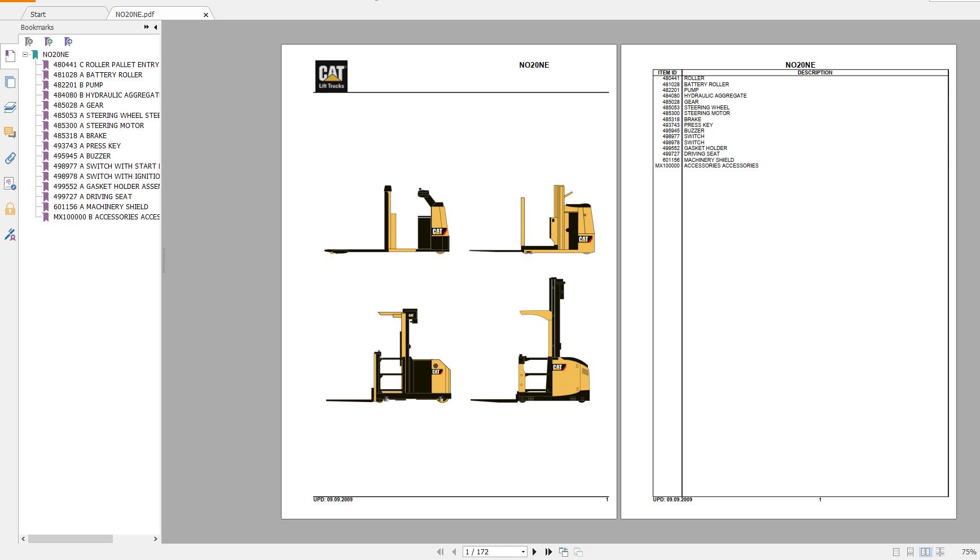The image size is (980, 560).
Task: Switch to single page view mode
Action: point(896,552)
